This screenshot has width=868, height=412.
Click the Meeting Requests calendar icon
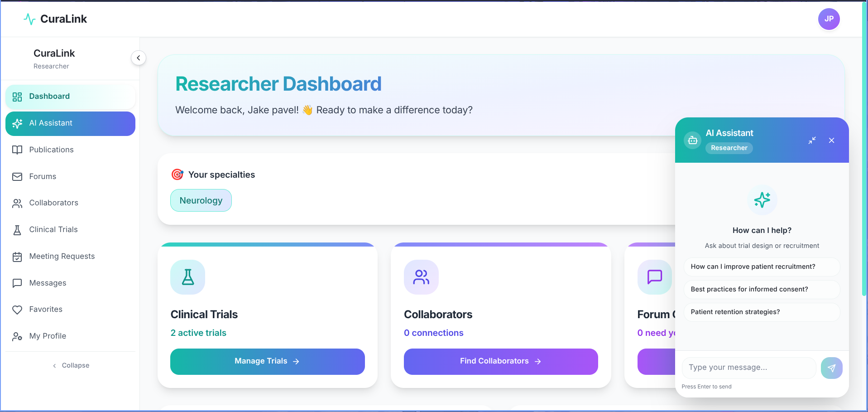(x=17, y=257)
